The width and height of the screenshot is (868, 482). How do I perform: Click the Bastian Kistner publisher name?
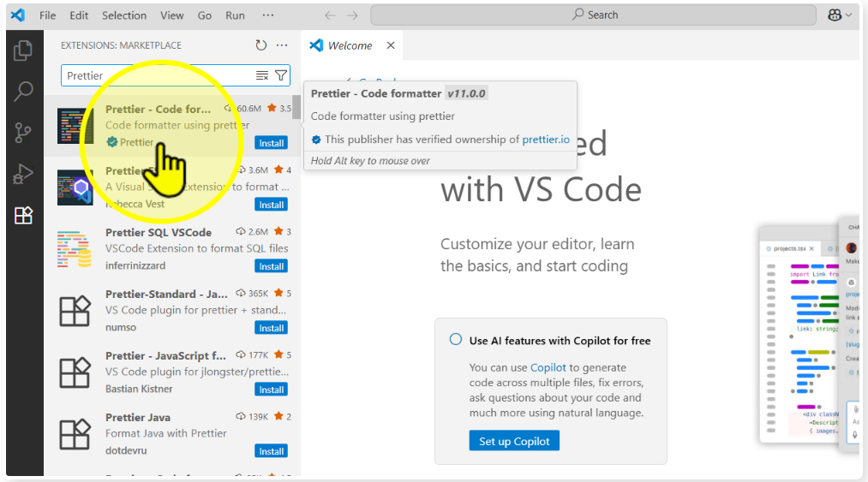click(139, 389)
